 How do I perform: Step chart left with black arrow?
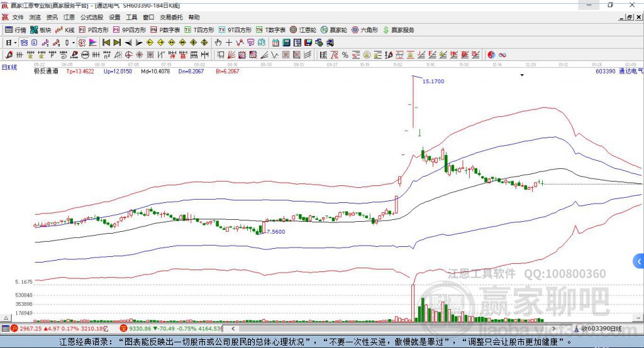click(x=128, y=43)
